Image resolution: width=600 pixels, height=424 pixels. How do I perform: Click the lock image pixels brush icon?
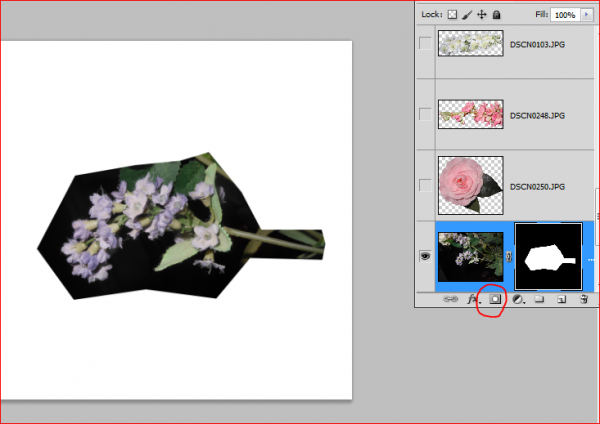[x=467, y=15]
